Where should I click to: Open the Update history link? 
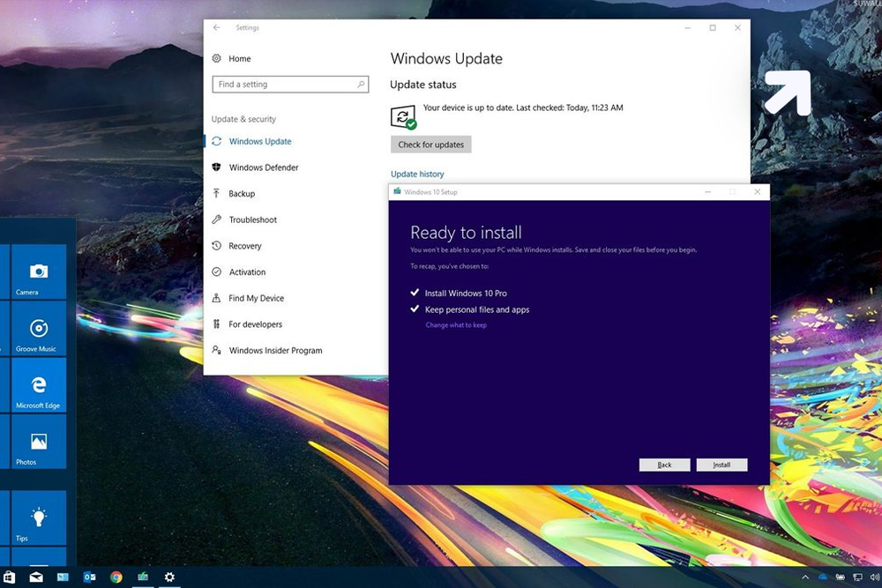coord(417,175)
